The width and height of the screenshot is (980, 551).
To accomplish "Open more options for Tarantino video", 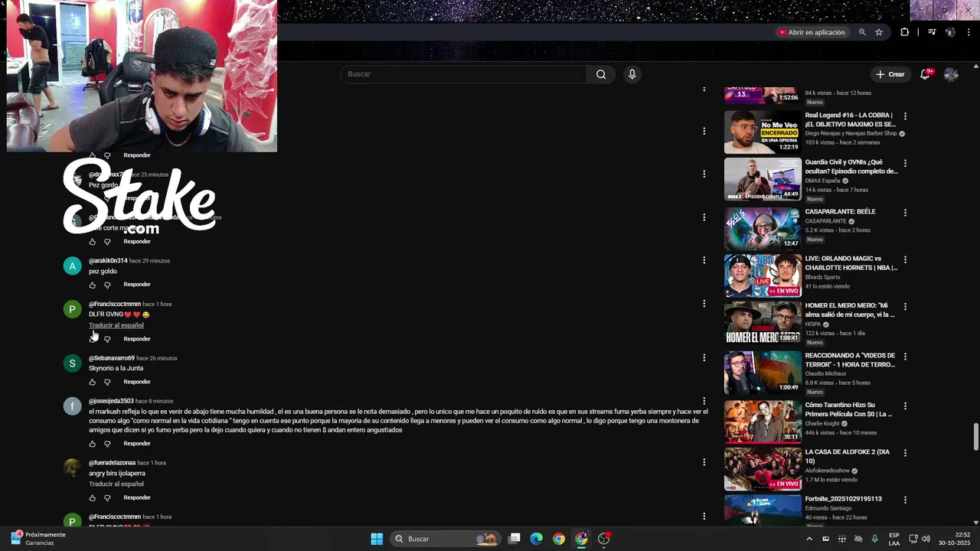I will tap(905, 406).
